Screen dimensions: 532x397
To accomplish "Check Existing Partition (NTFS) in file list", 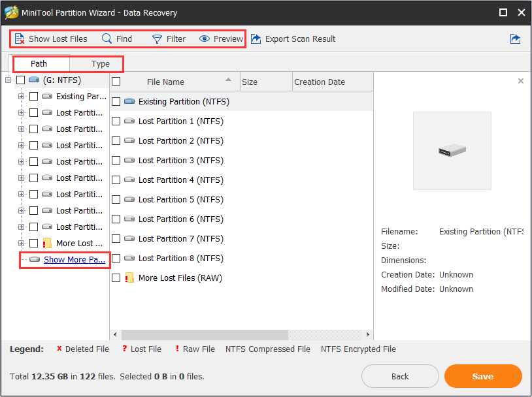I will [116, 101].
